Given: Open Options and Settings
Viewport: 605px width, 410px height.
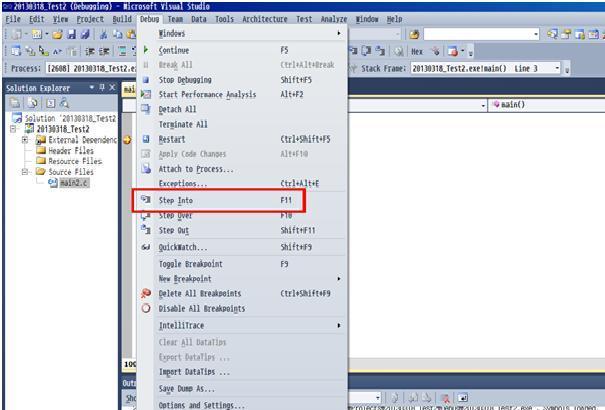Looking at the screenshot, I should click(x=243, y=405).
